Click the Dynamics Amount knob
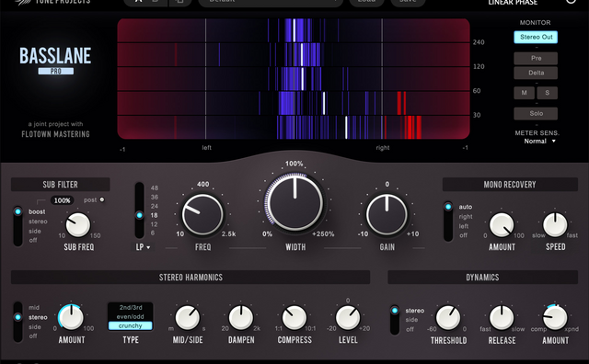589x364 pixels. pyautogui.click(x=555, y=317)
